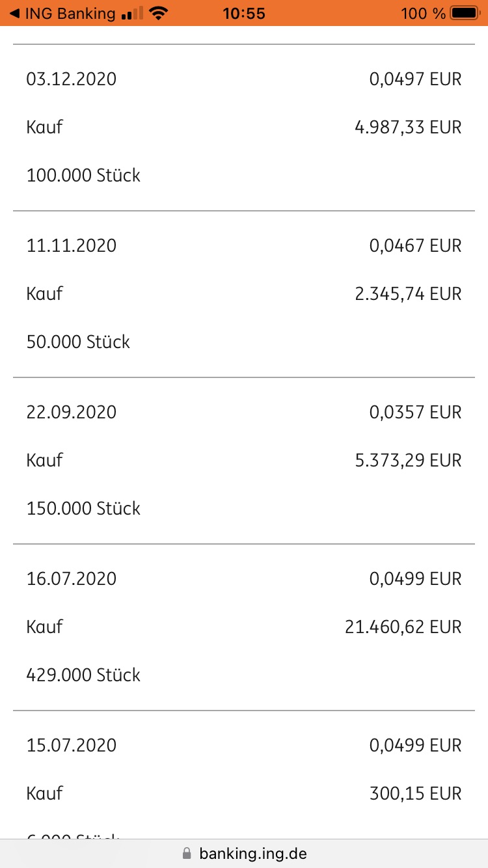Screen dimensions: 488x868
Task: Select the 300,15 EUR amount
Action: click(x=416, y=794)
